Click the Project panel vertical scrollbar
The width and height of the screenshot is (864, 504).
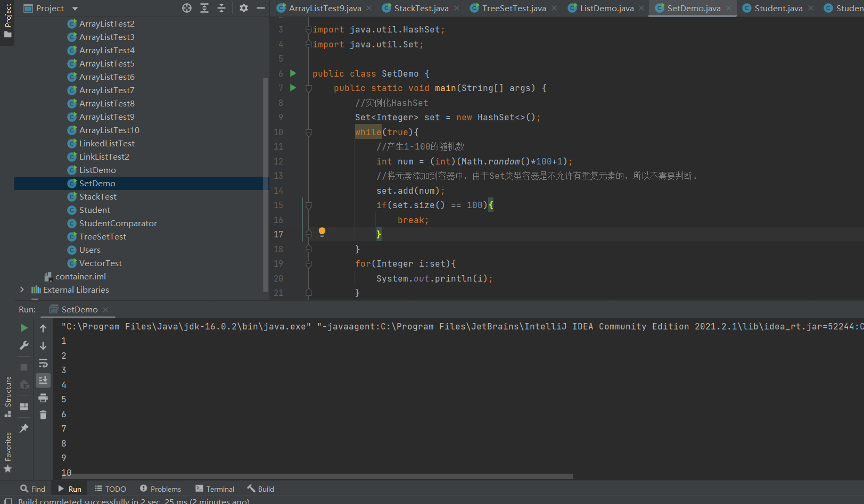point(266,185)
